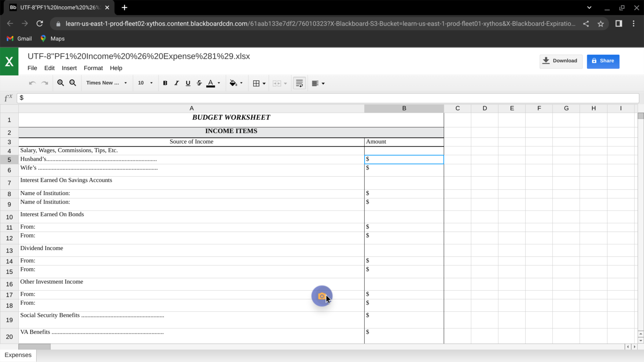Viewport: 644px width, 362px height.
Task: Open the Format menu
Action: click(93, 68)
